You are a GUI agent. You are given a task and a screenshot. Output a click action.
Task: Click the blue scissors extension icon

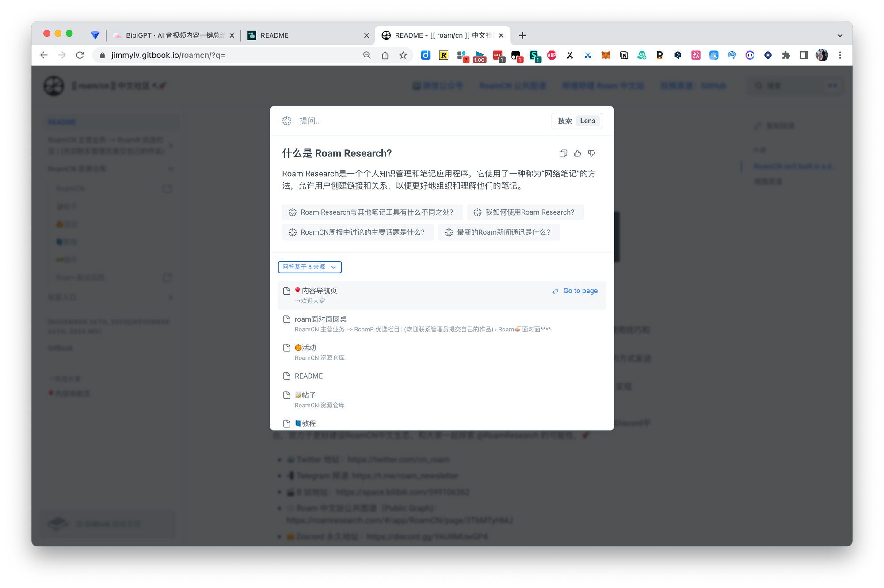tap(587, 55)
